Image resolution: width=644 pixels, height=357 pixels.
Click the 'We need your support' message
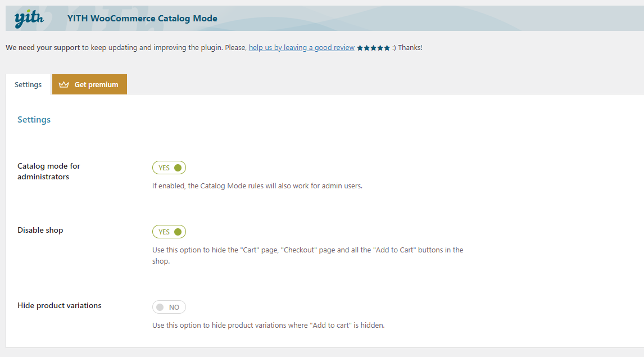point(214,48)
